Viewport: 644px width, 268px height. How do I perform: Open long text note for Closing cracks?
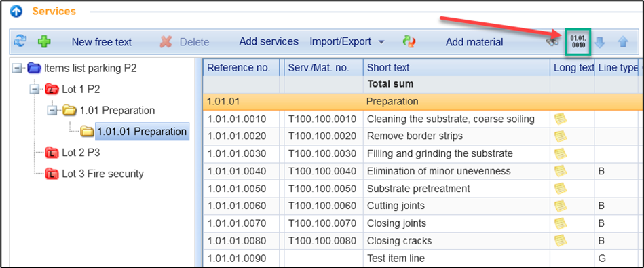[561, 240]
